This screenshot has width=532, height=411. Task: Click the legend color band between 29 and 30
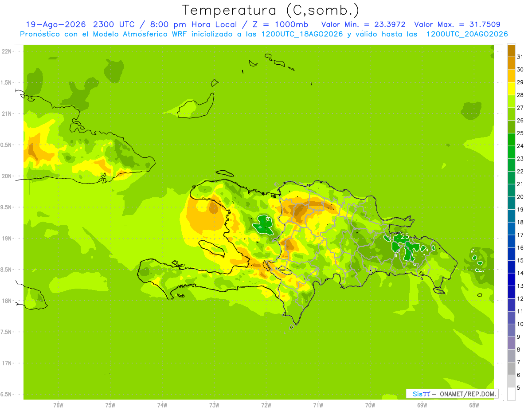point(511,76)
